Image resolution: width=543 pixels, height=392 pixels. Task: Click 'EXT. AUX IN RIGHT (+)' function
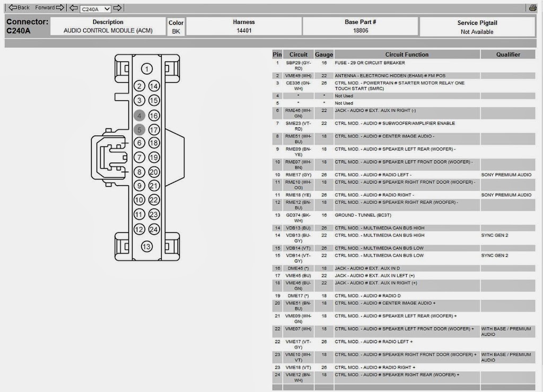pyautogui.click(x=376, y=283)
